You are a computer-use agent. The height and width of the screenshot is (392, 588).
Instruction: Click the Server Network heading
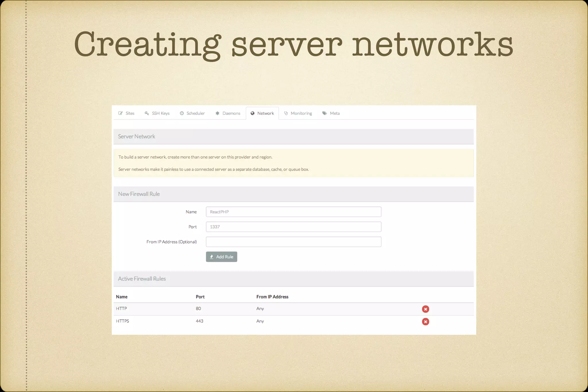click(136, 136)
